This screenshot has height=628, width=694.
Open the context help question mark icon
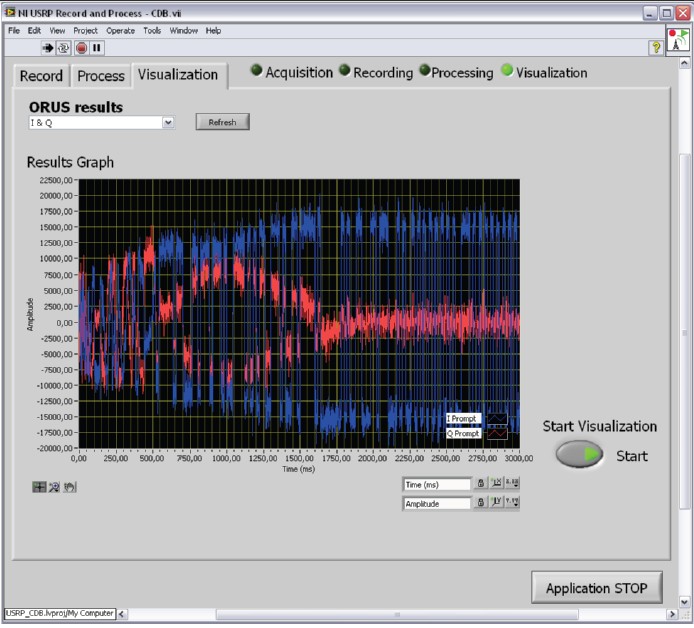click(655, 47)
